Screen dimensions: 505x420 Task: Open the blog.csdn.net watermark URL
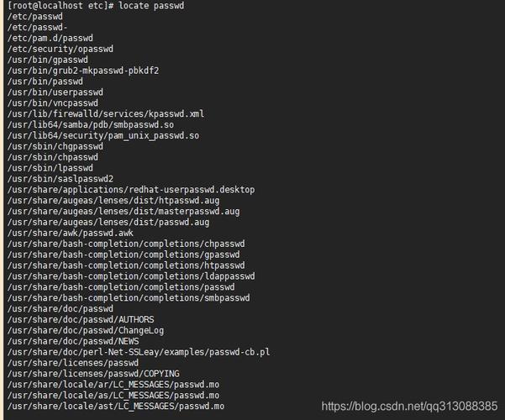pyautogui.click(x=409, y=407)
